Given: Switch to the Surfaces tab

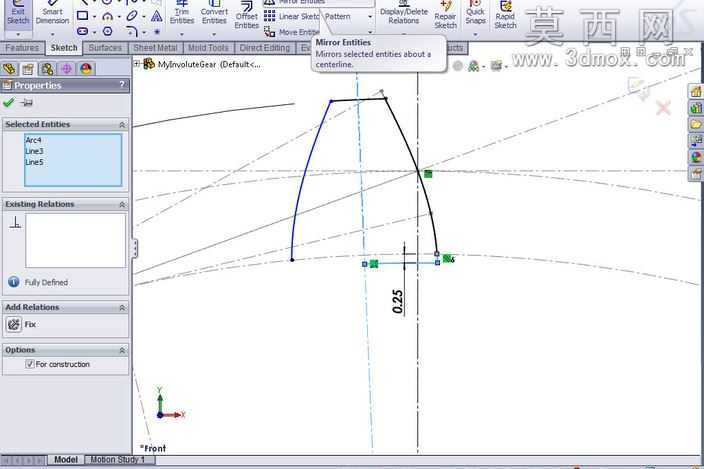Looking at the screenshot, I should click(x=105, y=48).
